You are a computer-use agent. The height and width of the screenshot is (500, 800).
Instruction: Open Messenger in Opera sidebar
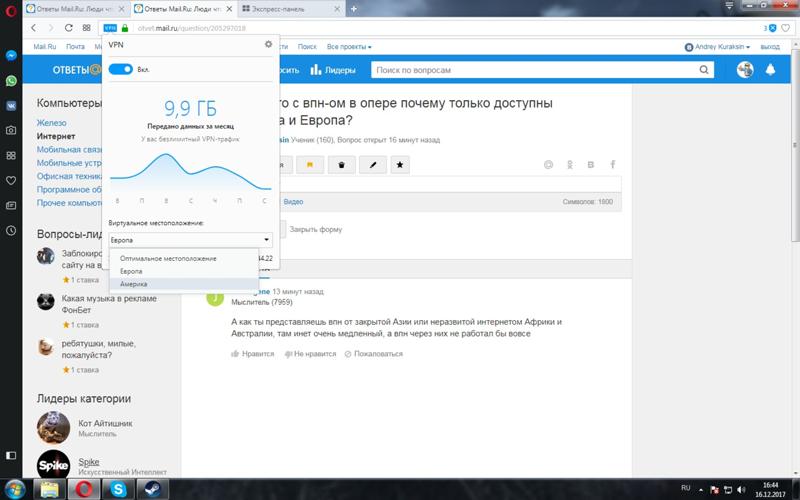click(11, 56)
